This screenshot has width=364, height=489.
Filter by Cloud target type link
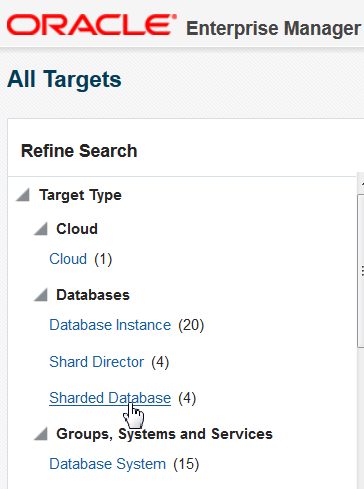click(x=68, y=259)
